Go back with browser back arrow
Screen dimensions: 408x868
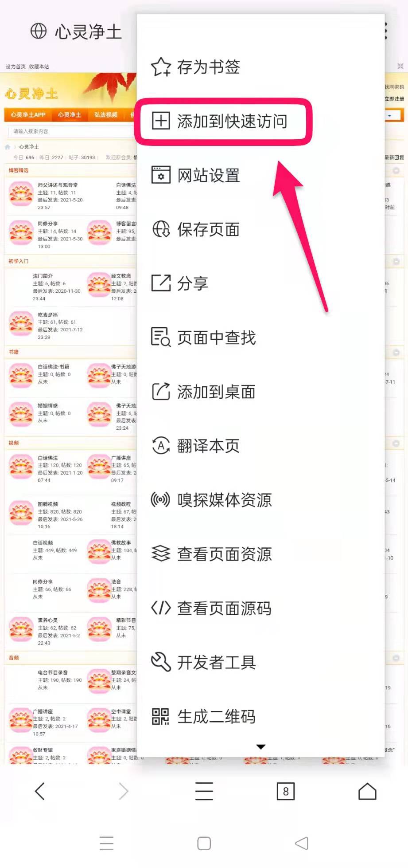point(40,791)
